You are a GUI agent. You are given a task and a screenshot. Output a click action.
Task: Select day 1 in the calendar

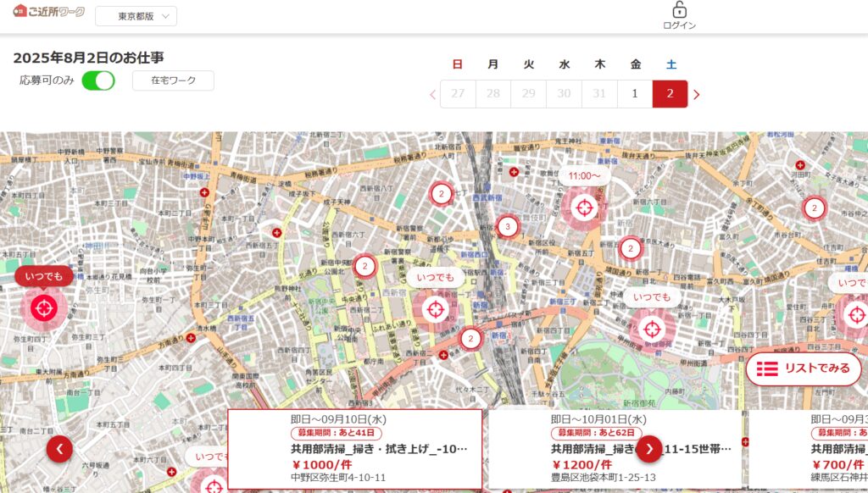tap(635, 94)
